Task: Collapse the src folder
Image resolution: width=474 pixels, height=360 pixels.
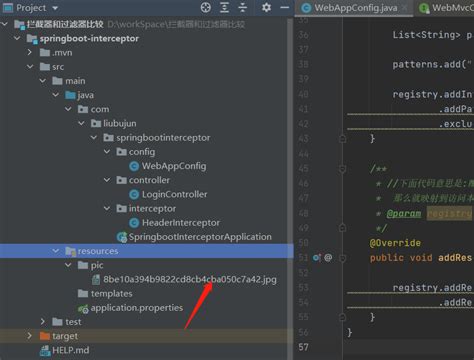Action: [30, 67]
